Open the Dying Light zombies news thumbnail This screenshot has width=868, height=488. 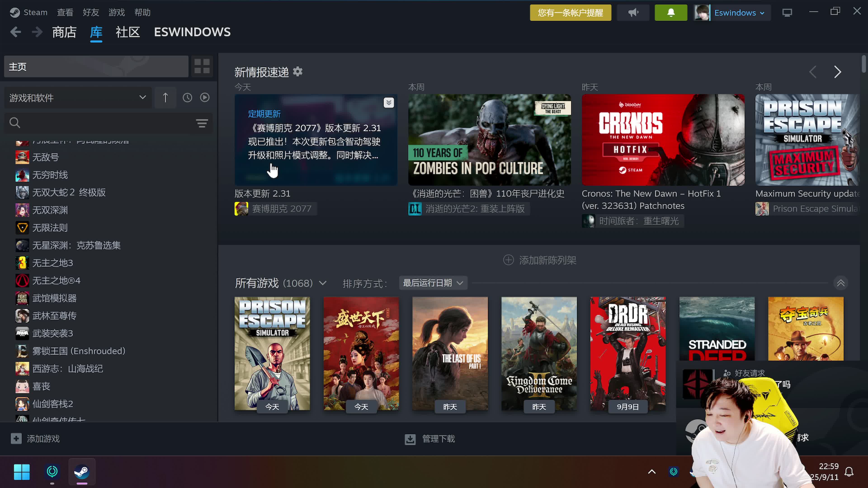(490, 140)
